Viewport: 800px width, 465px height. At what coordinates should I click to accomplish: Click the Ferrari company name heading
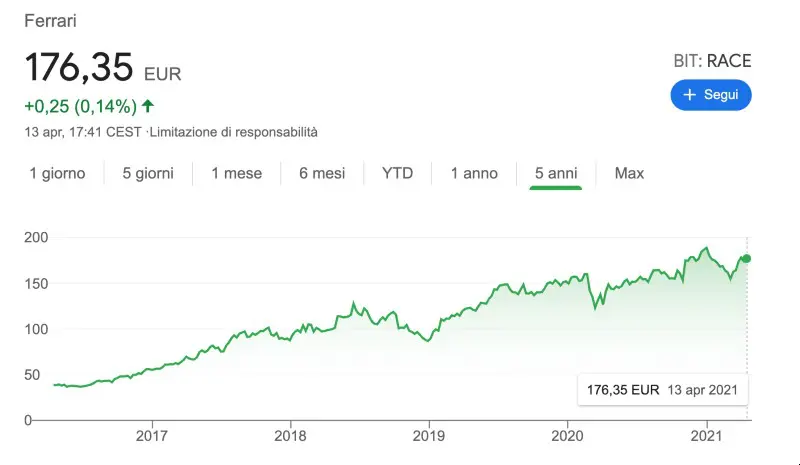click(x=51, y=21)
